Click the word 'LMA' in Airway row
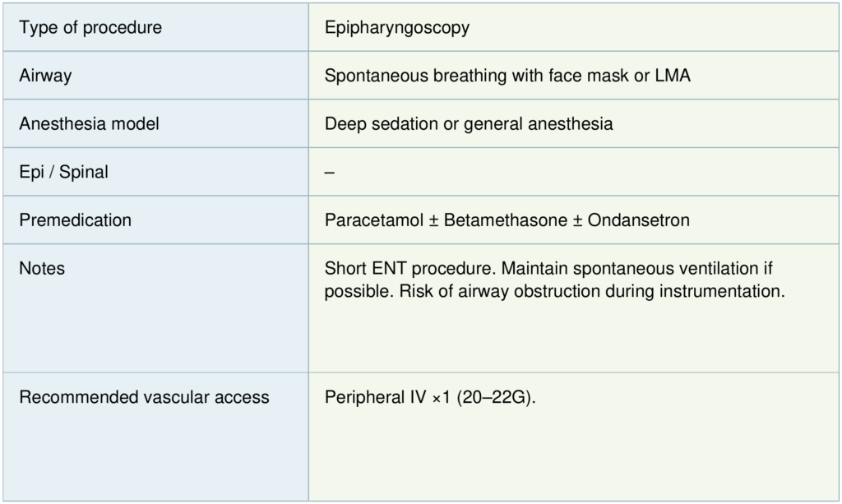Image resolution: width=842 pixels, height=504 pixels. pos(673,76)
